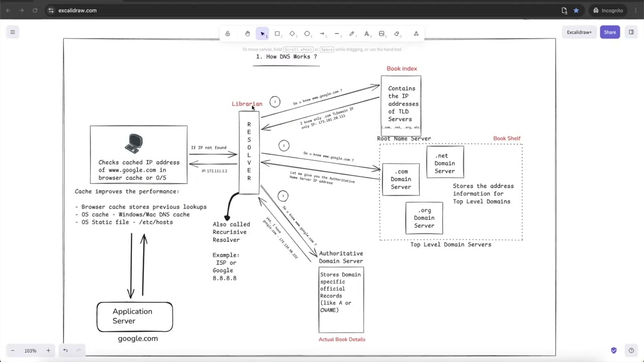Select the 'Book Shelf' red label
Screen dimensions: 644x362
(x=507, y=138)
